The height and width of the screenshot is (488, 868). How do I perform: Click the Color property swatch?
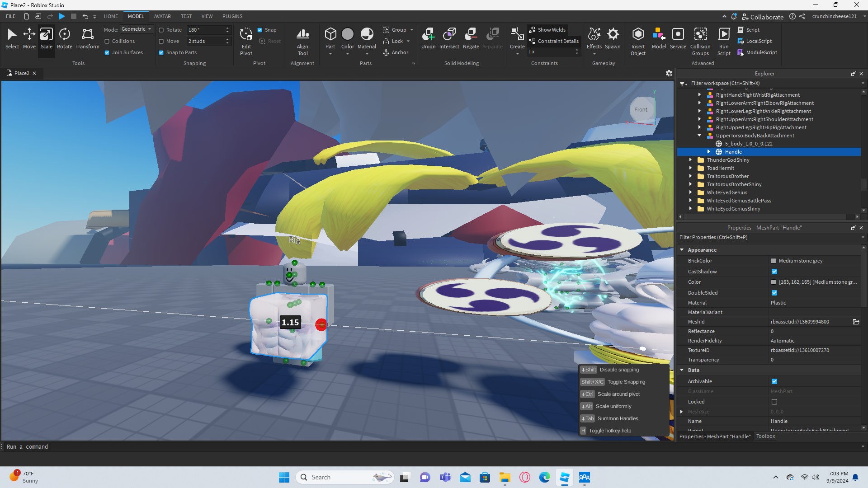coord(774,282)
